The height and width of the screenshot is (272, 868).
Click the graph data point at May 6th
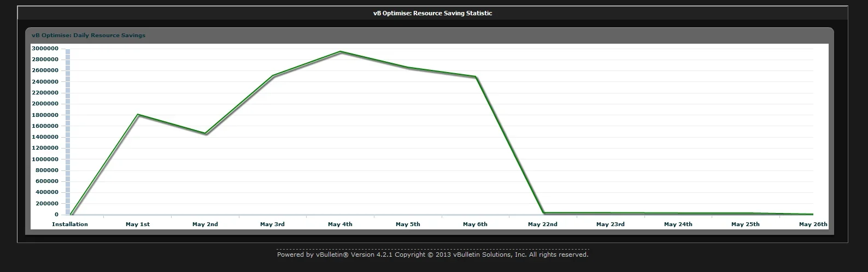[476, 77]
